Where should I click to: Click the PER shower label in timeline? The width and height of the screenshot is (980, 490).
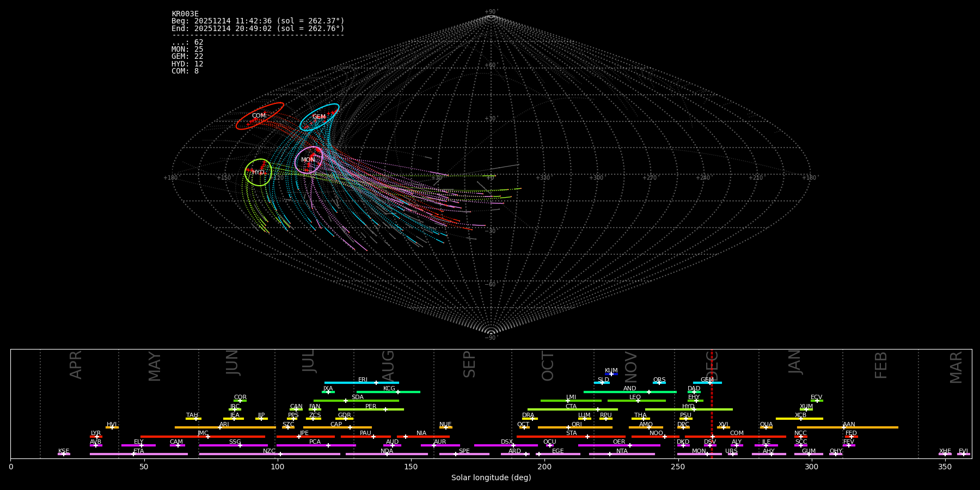pos(371,407)
